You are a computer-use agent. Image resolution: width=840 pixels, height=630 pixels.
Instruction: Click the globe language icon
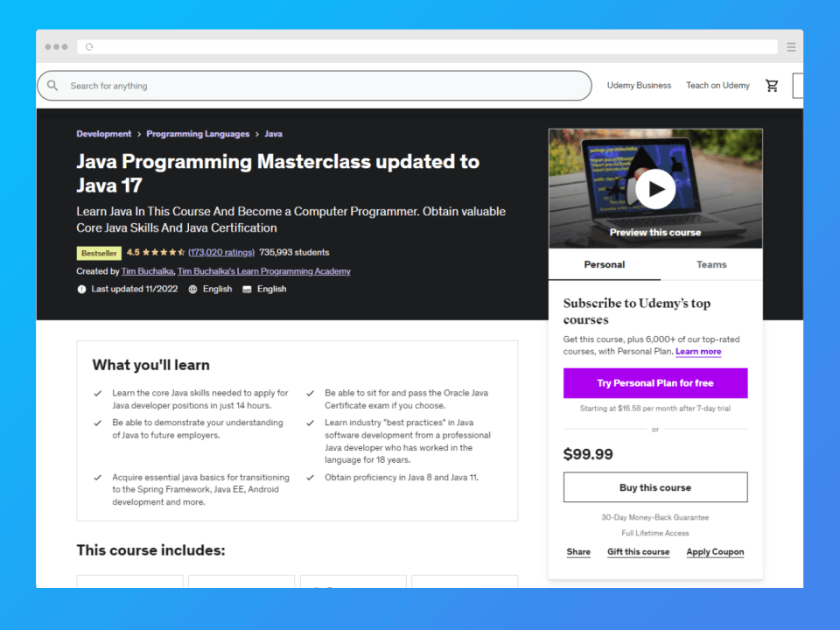point(192,290)
